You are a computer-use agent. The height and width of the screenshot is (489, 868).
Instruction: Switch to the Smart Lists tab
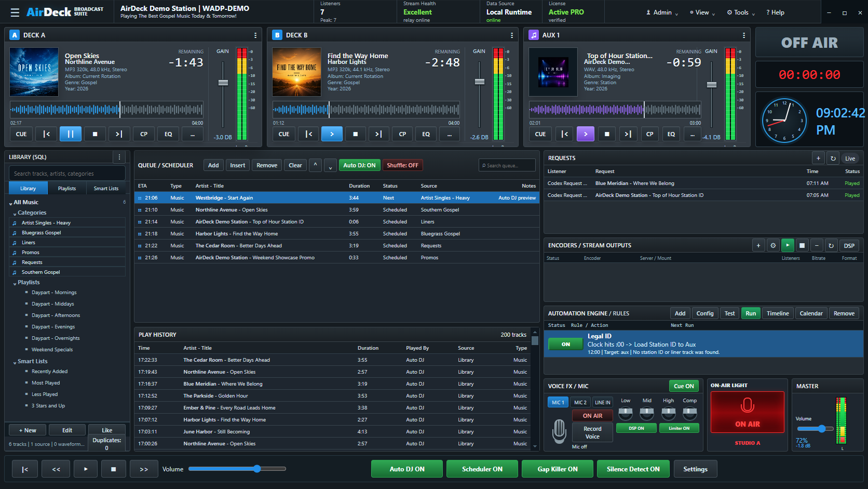click(x=106, y=188)
